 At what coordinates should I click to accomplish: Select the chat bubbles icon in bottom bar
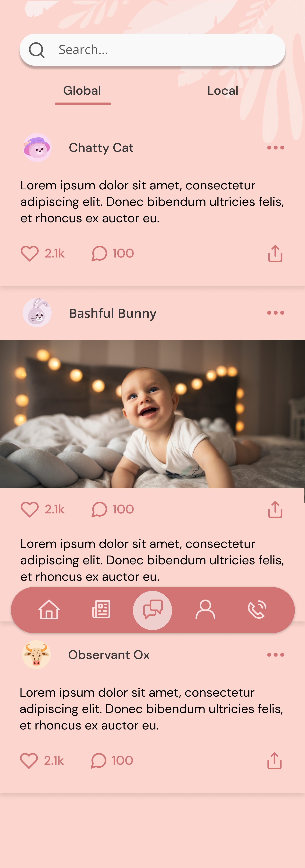coord(152,610)
